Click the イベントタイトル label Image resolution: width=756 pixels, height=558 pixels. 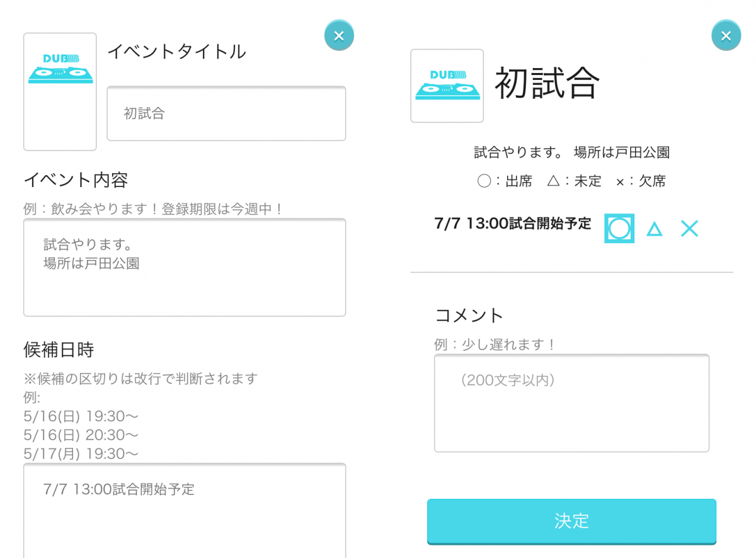tap(176, 52)
